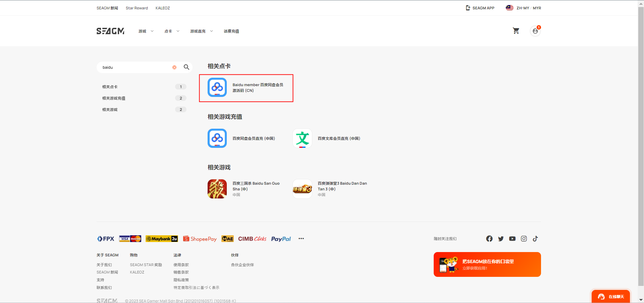The height and width of the screenshot is (303, 644).
Task: Open footer 隐私政策 link
Action: pyautogui.click(x=181, y=280)
